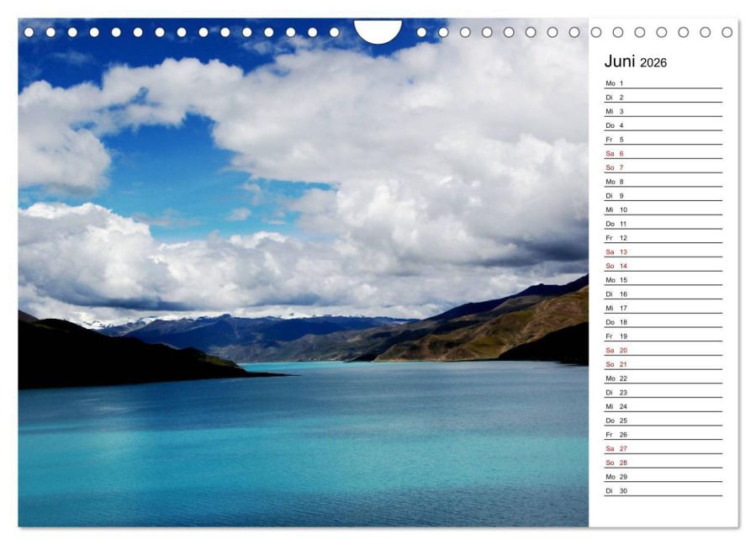The width and height of the screenshot is (756, 545).
Task: Click the Fr 26 date row
Action: point(663,435)
